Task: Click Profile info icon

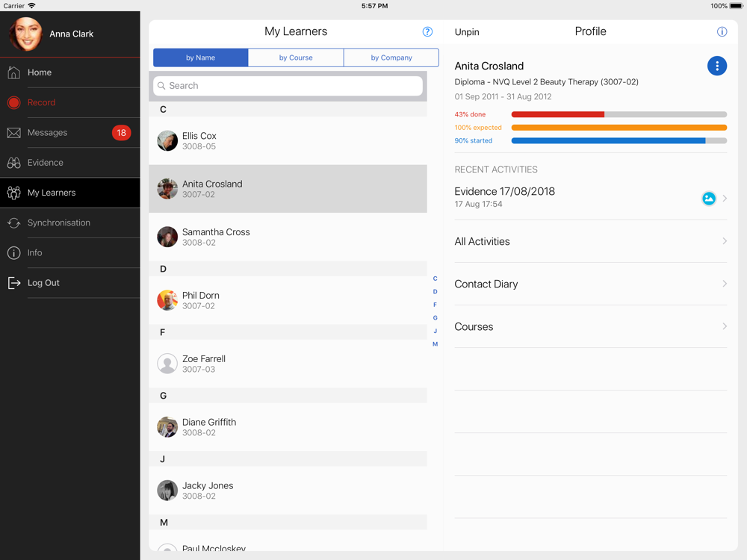Action: pyautogui.click(x=722, y=32)
